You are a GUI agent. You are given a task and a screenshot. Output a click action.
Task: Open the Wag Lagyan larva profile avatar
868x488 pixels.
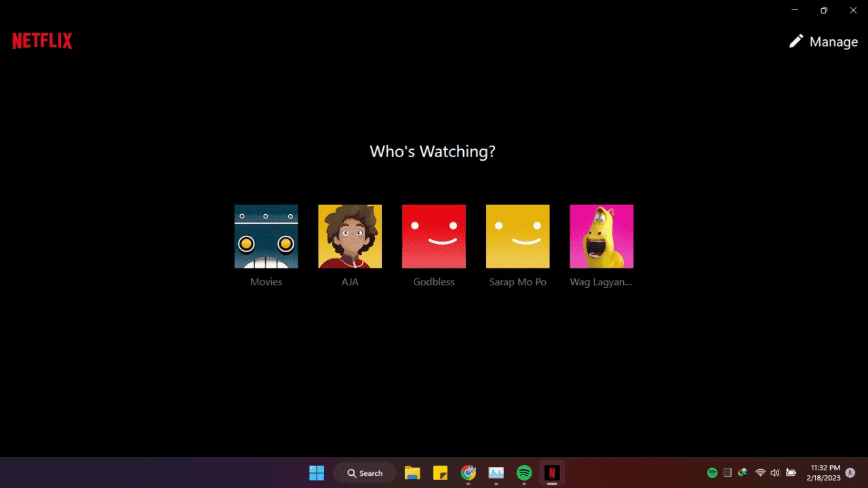[601, 237]
